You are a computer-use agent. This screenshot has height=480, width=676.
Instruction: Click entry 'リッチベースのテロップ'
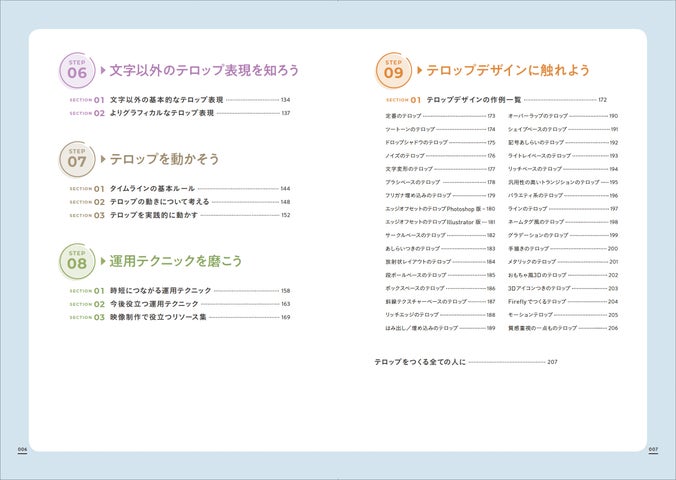click(x=535, y=169)
